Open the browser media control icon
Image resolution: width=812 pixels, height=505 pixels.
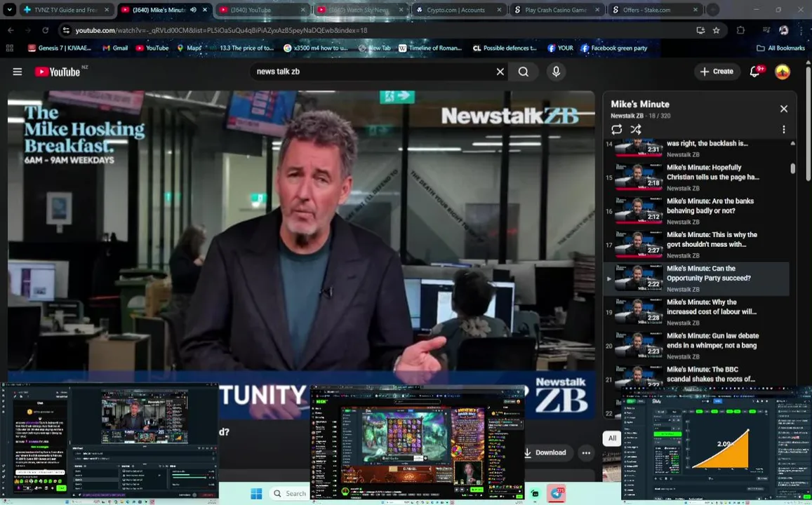[766, 30]
